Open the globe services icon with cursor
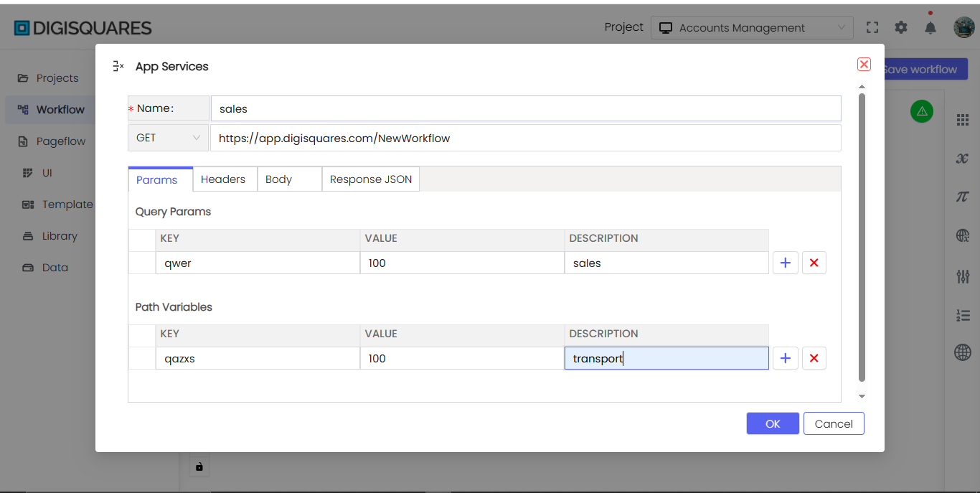The width and height of the screenshot is (980, 493). 963,235
